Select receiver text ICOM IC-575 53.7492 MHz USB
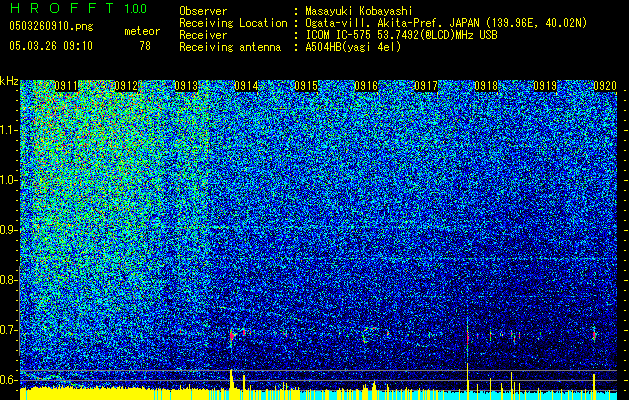Screen dimensions: 629x400 pyautogui.click(x=401, y=35)
